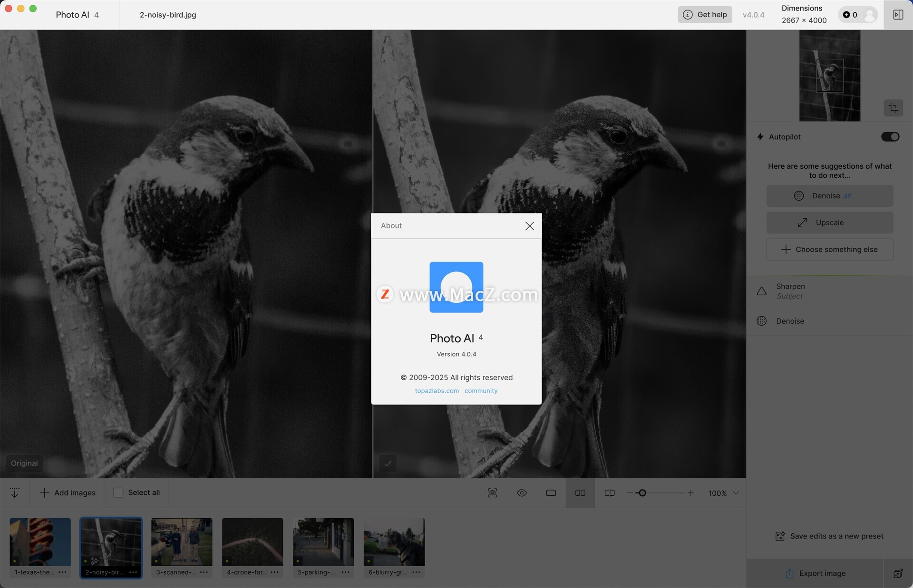
Task: Toggle the eye preview icon
Action: pyautogui.click(x=522, y=493)
